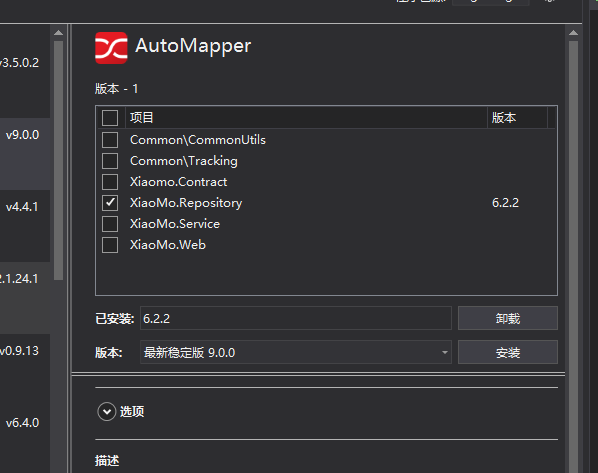Viewport: 598px width, 473px height.
Task: Sort by the 版本 column header
Action: pyautogui.click(x=517, y=117)
